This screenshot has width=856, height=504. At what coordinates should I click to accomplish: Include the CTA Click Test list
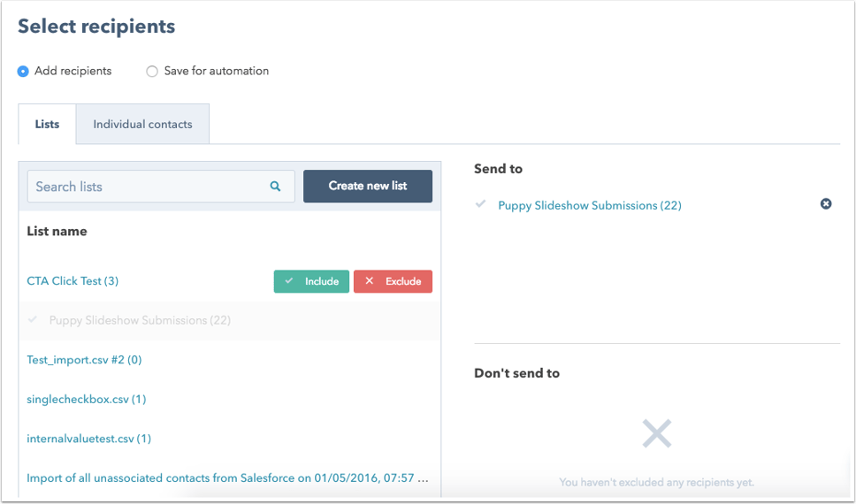coord(311,281)
